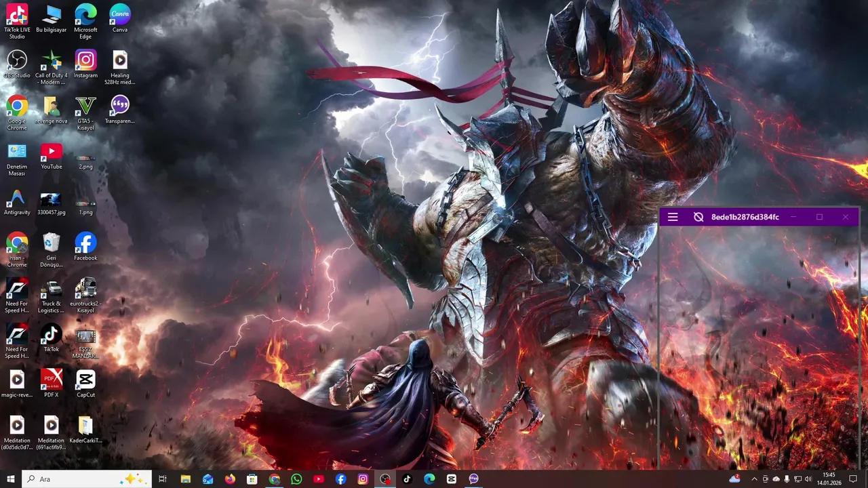Viewport: 868px width, 488px height.
Task: Select Call of Duty 4 desktop shortcut
Action: tap(52, 67)
